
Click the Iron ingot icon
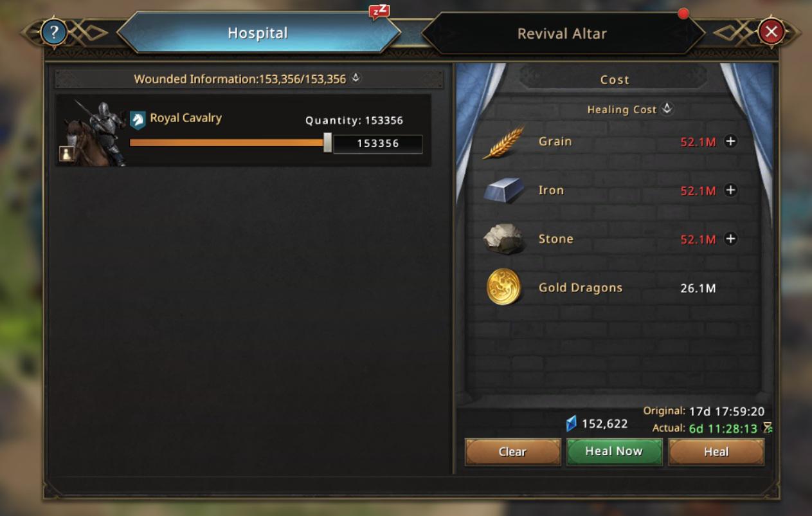pyautogui.click(x=503, y=190)
